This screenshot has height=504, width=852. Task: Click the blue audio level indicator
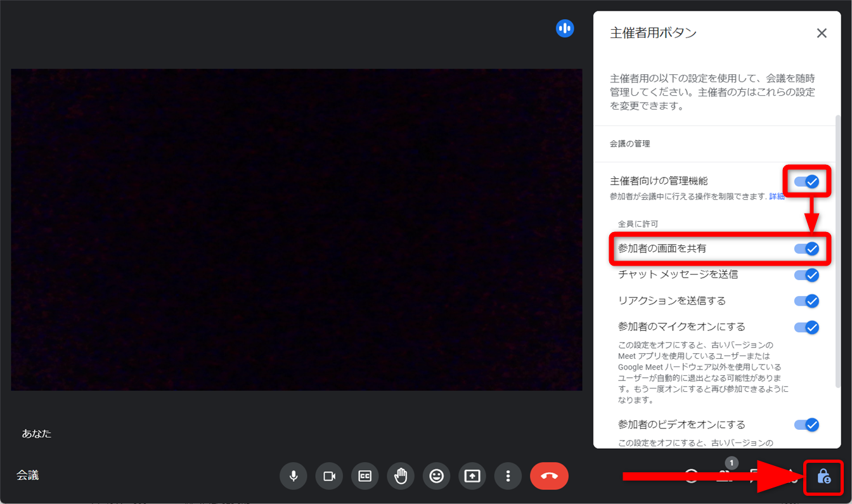point(565,29)
